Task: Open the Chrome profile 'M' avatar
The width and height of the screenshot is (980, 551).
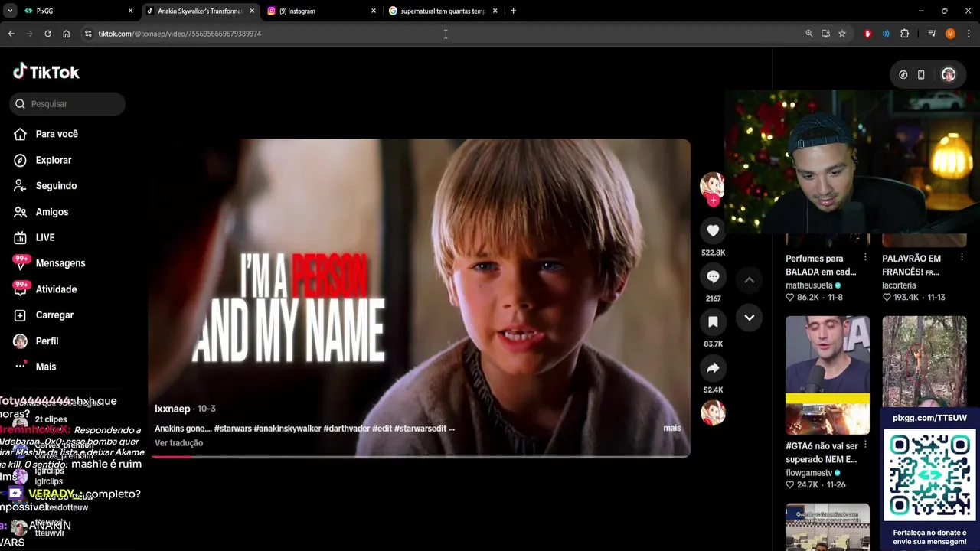Action: (x=950, y=34)
